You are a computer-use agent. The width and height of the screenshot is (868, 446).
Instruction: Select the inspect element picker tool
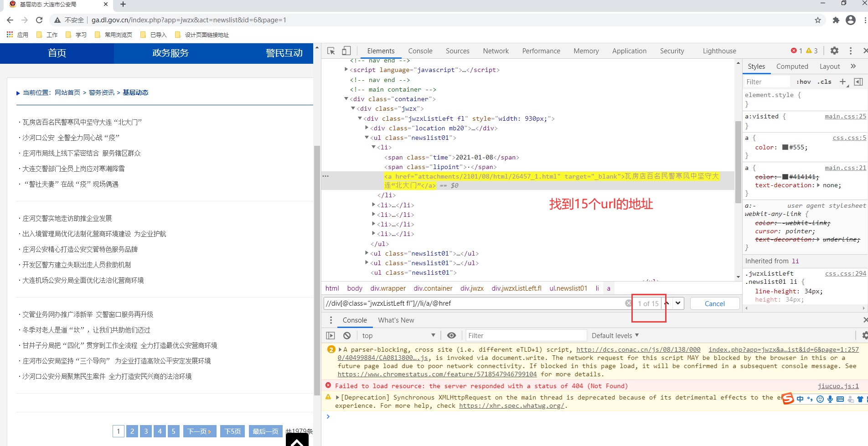[x=331, y=51]
